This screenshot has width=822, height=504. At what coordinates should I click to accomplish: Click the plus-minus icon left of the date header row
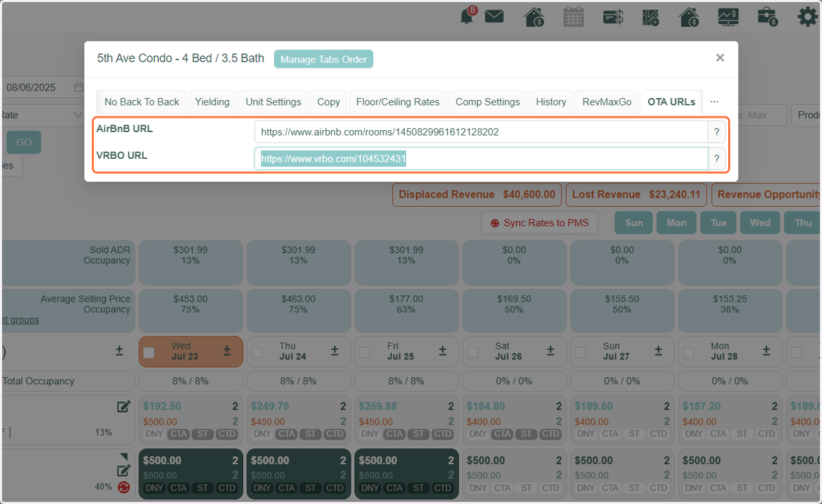[119, 351]
